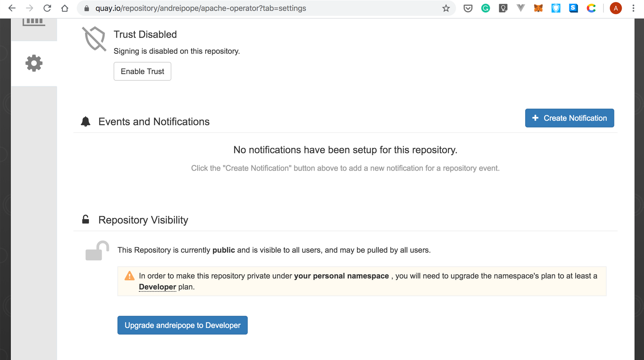Click the gray V extension icon
Screen dimensions: 644x360
[x=521, y=8]
